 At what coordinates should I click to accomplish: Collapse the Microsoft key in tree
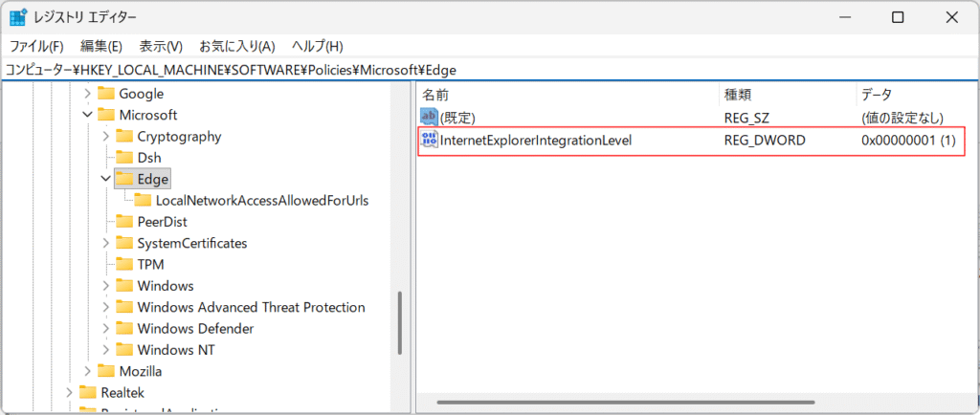pos(87,115)
